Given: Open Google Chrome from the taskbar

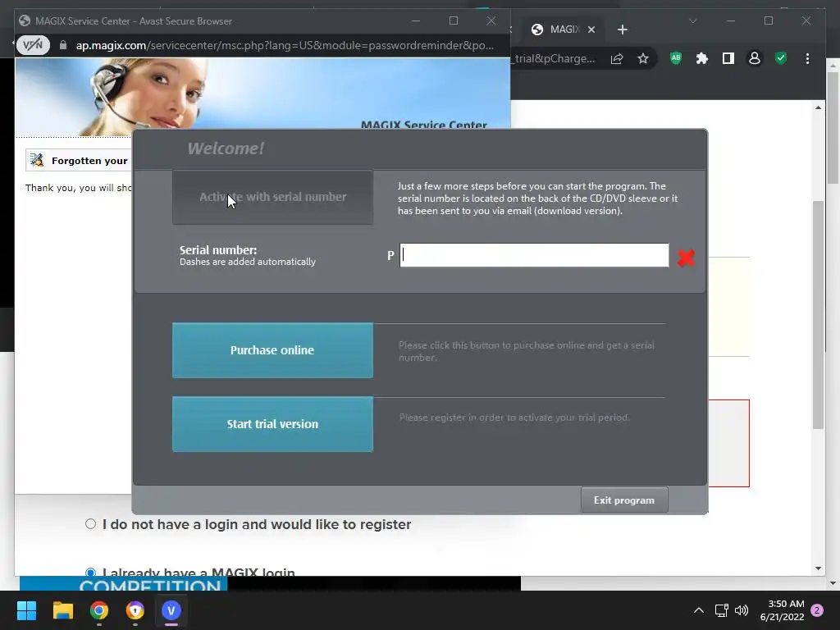Looking at the screenshot, I should click(99, 610).
